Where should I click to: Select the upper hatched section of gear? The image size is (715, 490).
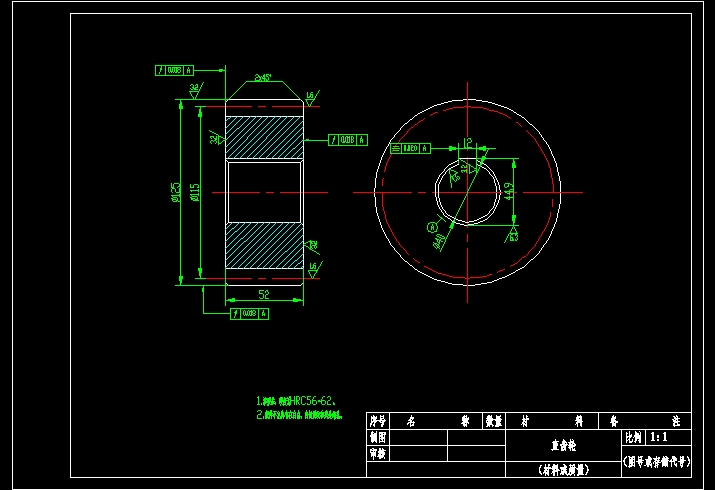(264, 137)
